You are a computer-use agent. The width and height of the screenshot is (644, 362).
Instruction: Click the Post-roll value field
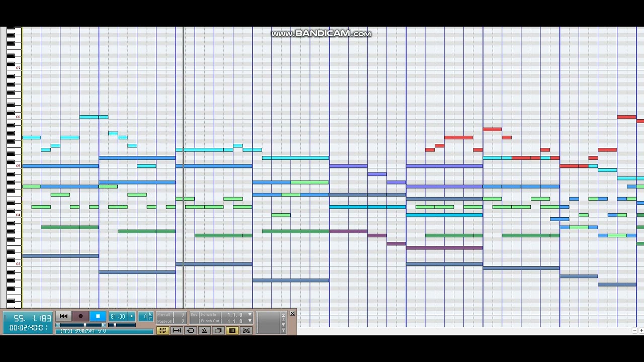(x=180, y=321)
